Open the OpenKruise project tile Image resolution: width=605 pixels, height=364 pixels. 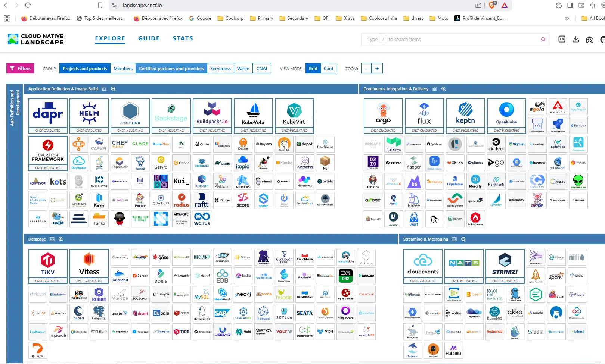(x=506, y=116)
